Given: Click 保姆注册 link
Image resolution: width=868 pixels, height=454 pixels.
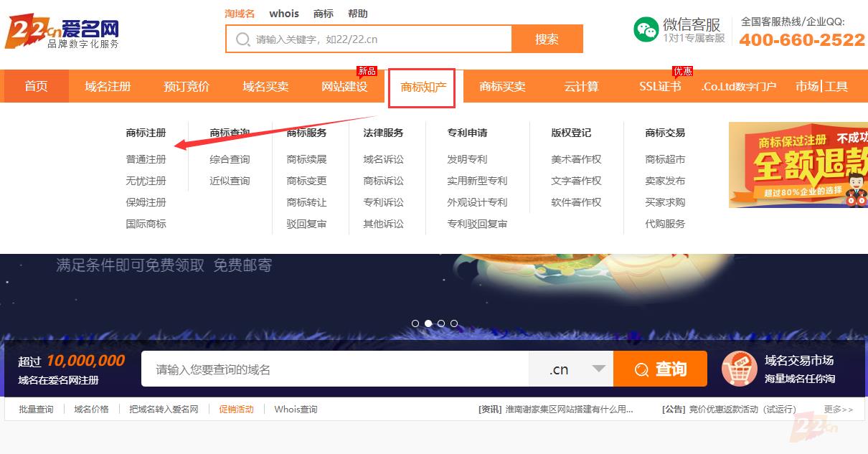Looking at the screenshot, I should (x=146, y=202).
